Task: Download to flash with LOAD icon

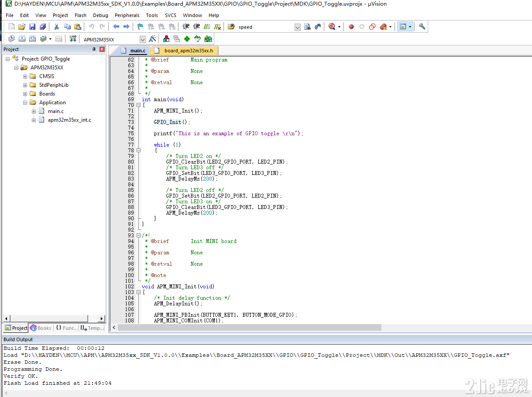Action: (73, 39)
